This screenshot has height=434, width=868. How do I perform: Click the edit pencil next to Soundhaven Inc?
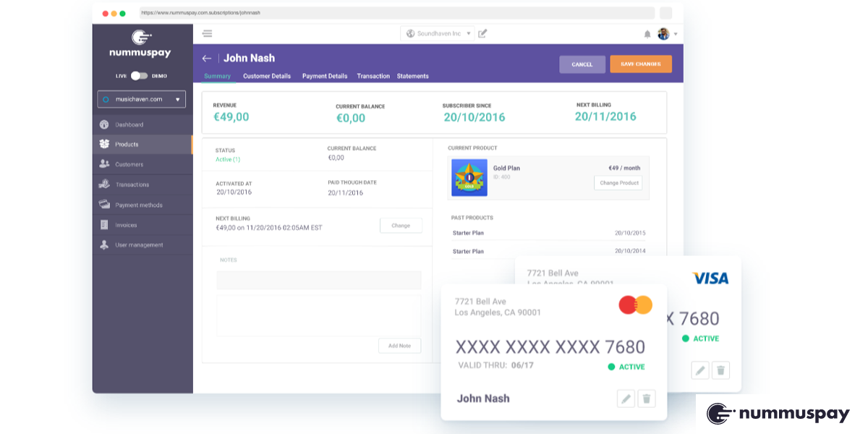tap(482, 33)
